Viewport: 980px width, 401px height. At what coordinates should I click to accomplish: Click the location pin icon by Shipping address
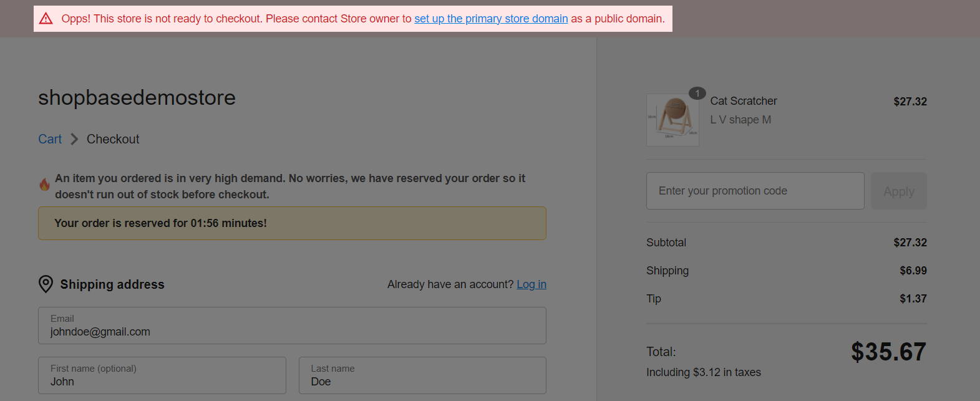(x=46, y=284)
